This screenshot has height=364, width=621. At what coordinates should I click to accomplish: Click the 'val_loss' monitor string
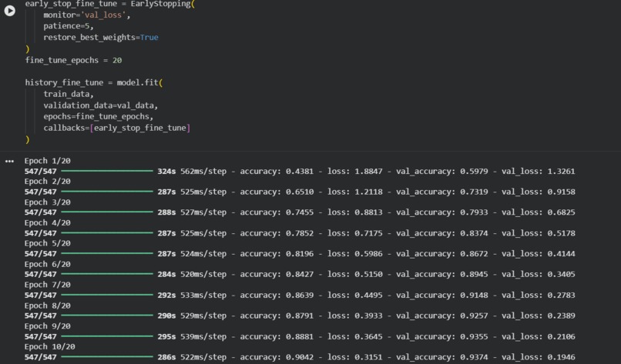pyautogui.click(x=105, y=15)
